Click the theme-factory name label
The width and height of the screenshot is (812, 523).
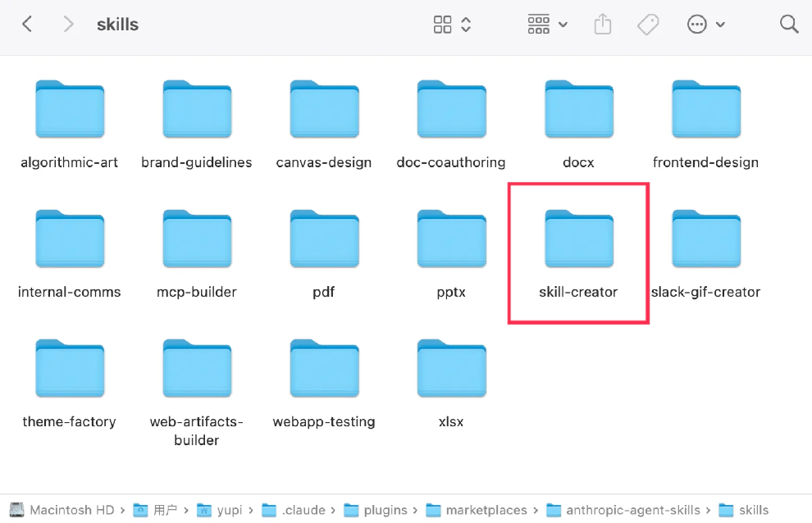70,422
